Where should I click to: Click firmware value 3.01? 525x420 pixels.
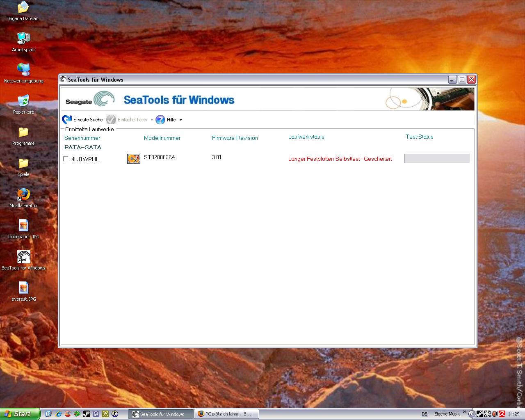pyautogui.click(x=217, y=157)
